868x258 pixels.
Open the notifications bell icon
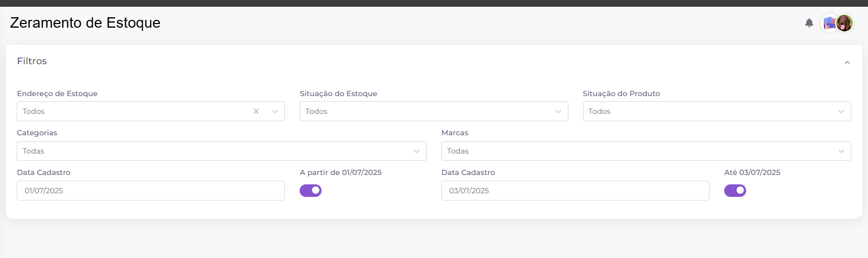[809, 23]
